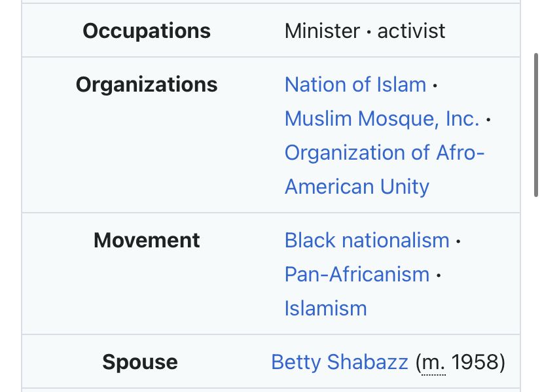This screenshot has height=392, width=542.
Task: Follow the Muslim Mosque, Inc. link
Action: coord(382,118)
